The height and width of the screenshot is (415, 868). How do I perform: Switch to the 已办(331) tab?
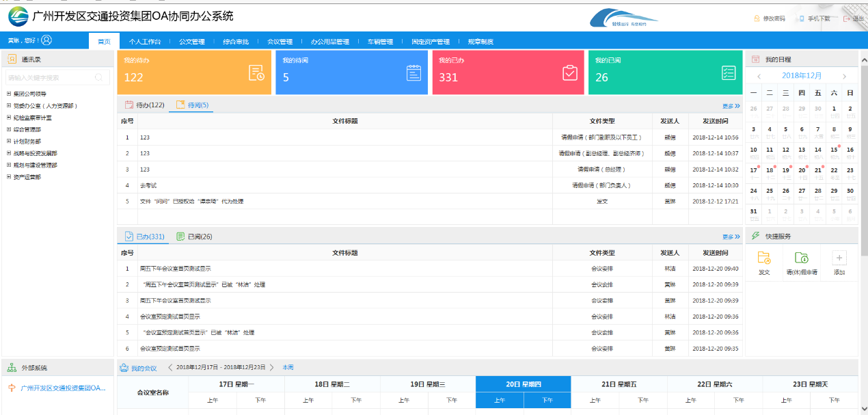[x=144, y=237]
